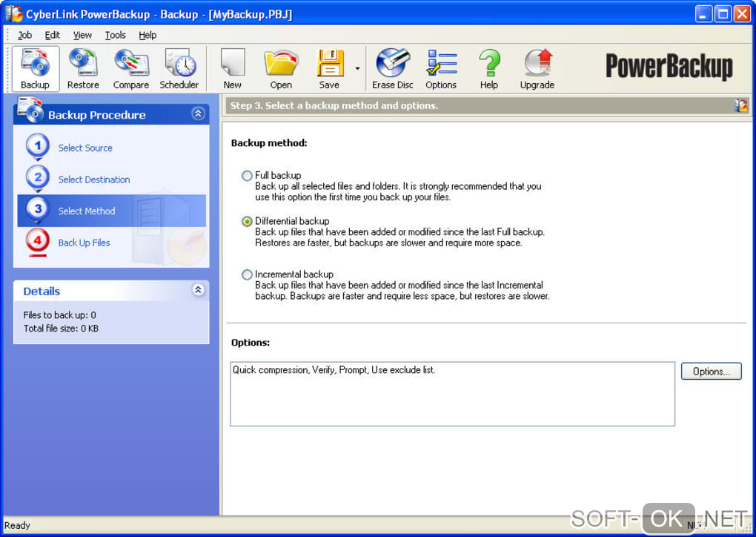Go to step 4 Back Up Files
The image size is (756, 537).
point(84,243)
